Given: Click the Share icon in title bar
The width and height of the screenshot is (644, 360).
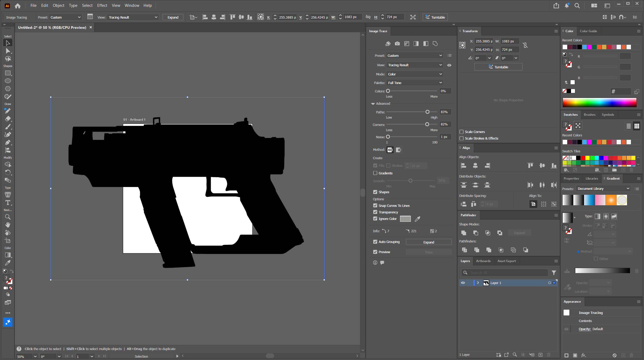Looking at the screenshot, I should point(556,5).
